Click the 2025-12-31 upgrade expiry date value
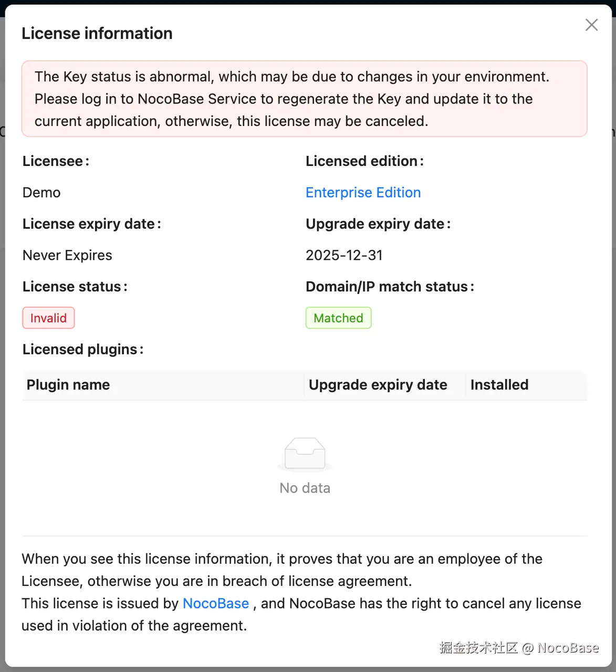616x672 pixels. [x=344, y=255]
